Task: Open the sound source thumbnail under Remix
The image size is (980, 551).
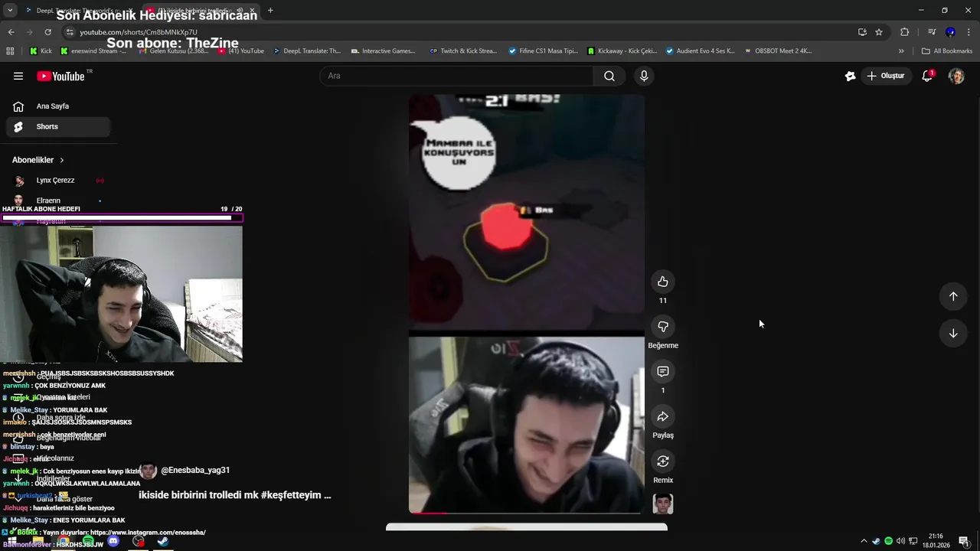Action: click(x=663, y=504)
